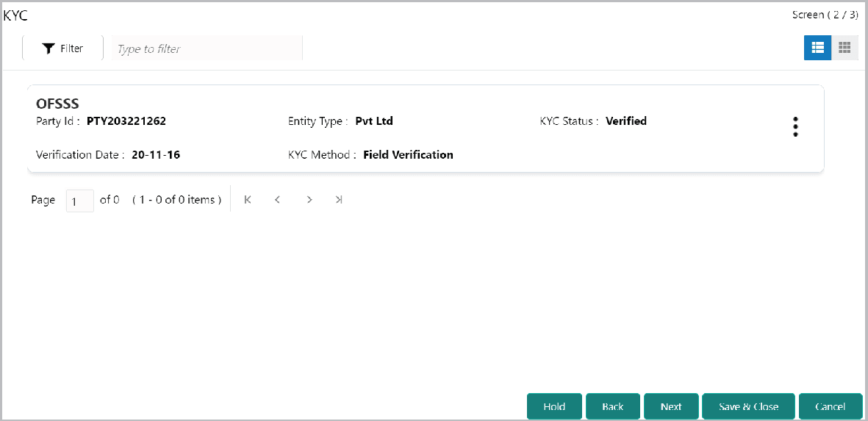Click the Screen ( 2 / 3 ) indicator
The image size is (868, 421).
click(x=825, y=15)
